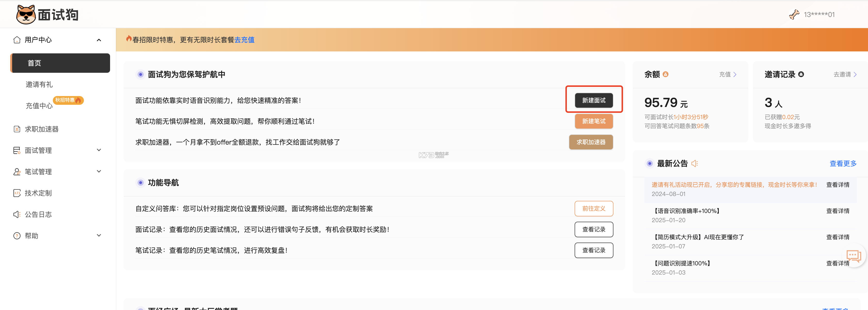868x310 pixels.
Task: Collapse the 用户中心 section
Action: (x=99, y=40)
